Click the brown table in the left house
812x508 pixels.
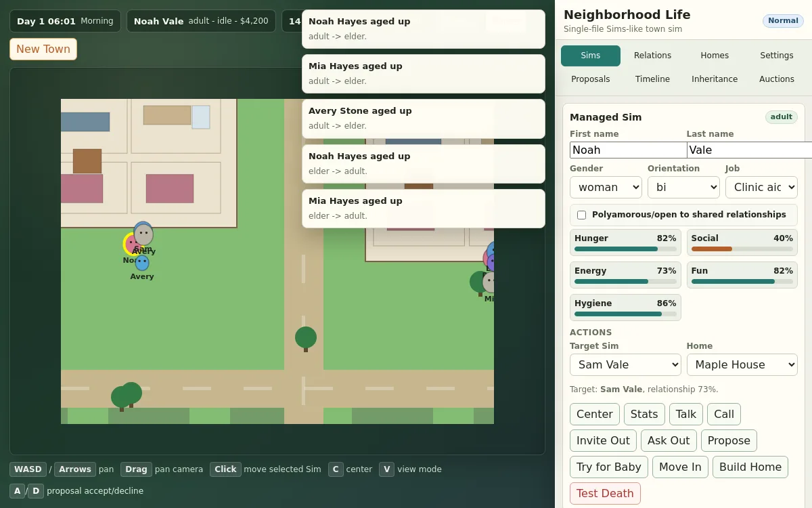(x=87, y=161)
